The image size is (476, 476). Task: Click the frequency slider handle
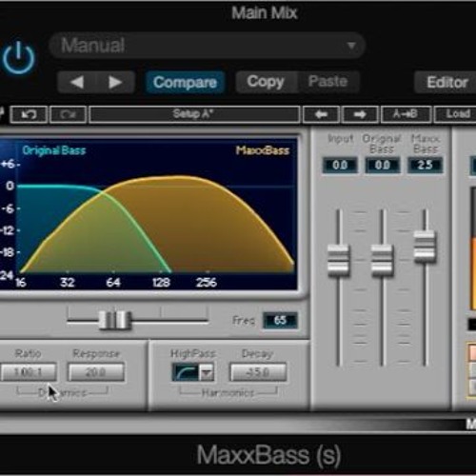(x=114, y=320)
